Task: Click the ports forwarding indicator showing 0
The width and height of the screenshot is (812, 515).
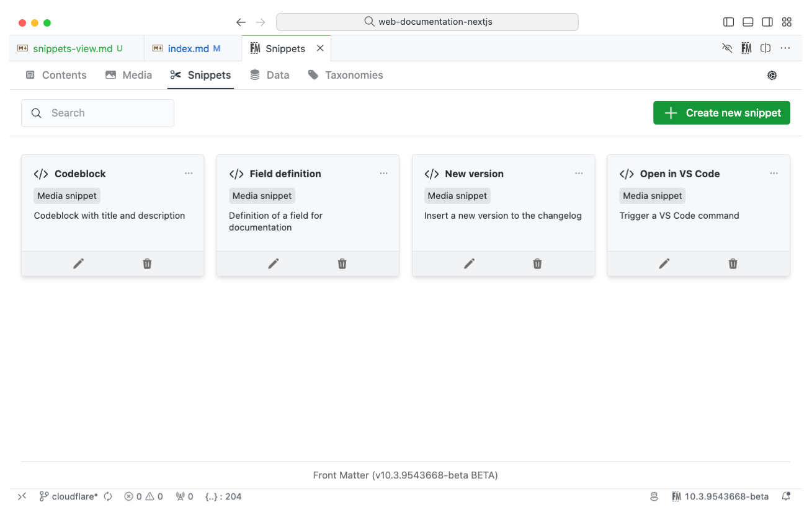Action: (x=184, y=496)
